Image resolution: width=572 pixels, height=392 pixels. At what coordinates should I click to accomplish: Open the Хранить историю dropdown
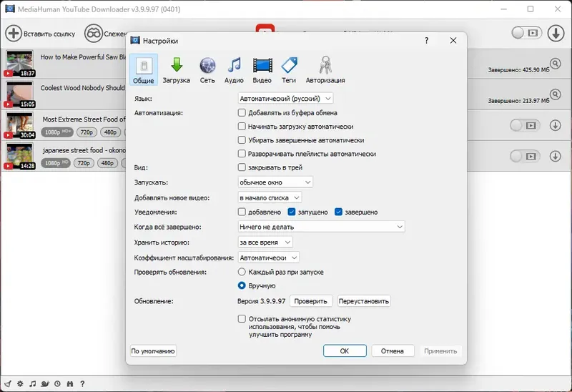tap(265, 242)
